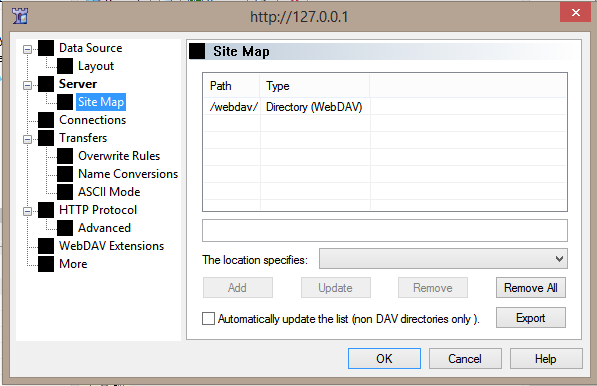Click the icon next to ASCII Mode
Screen dimensions: 597x386
tap(65, 192)
